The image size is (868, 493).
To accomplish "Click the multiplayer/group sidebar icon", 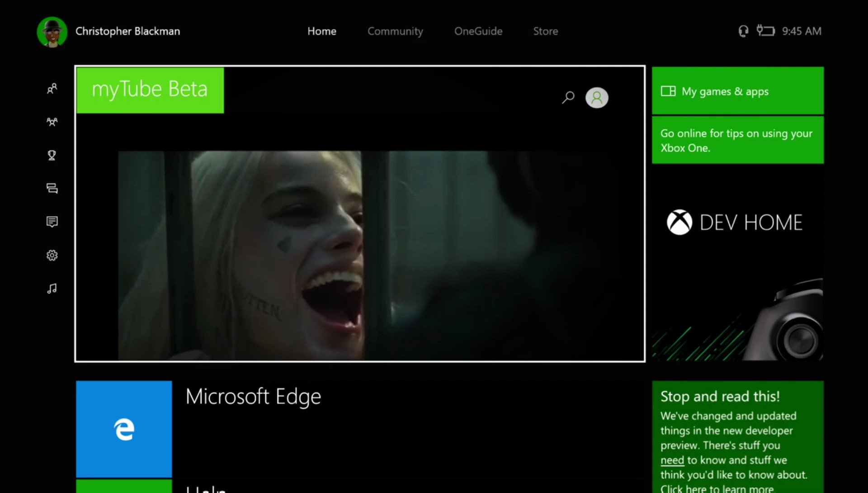I will tap(52, 122).
